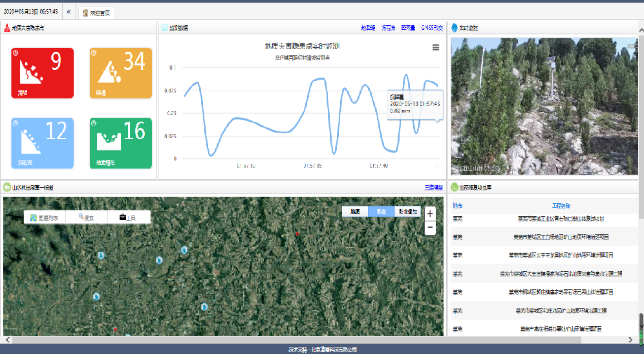Image resolution: width=644 pixels, height=354 pixels.
Task: Select the easternmost water-drop map marker
Action: point(204,306)
